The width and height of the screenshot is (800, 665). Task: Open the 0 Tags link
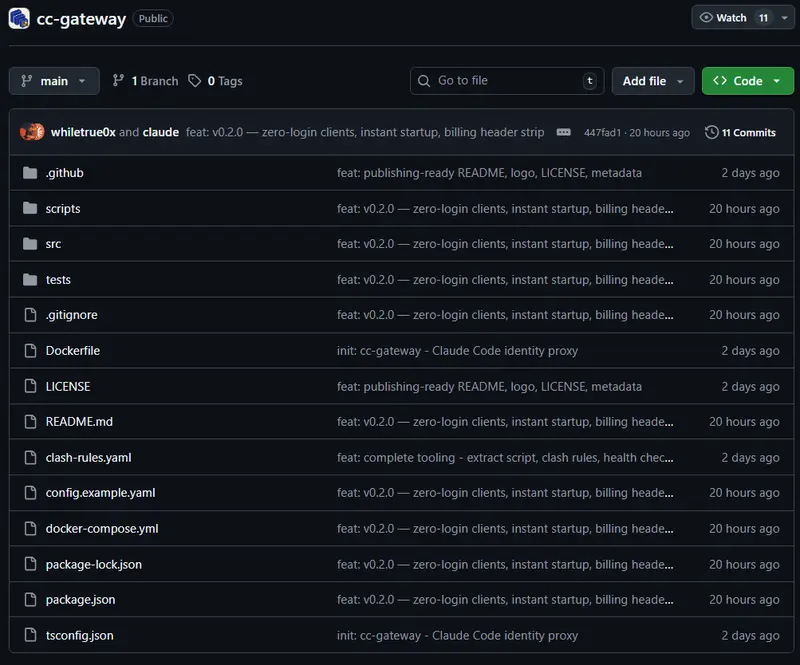pyautogui.click(x=216, y=81)
